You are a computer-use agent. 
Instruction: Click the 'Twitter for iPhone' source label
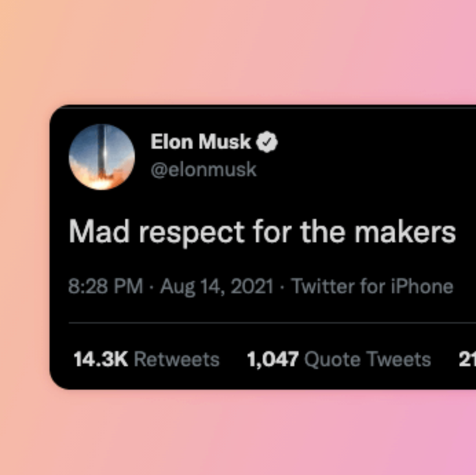(372, 286)
